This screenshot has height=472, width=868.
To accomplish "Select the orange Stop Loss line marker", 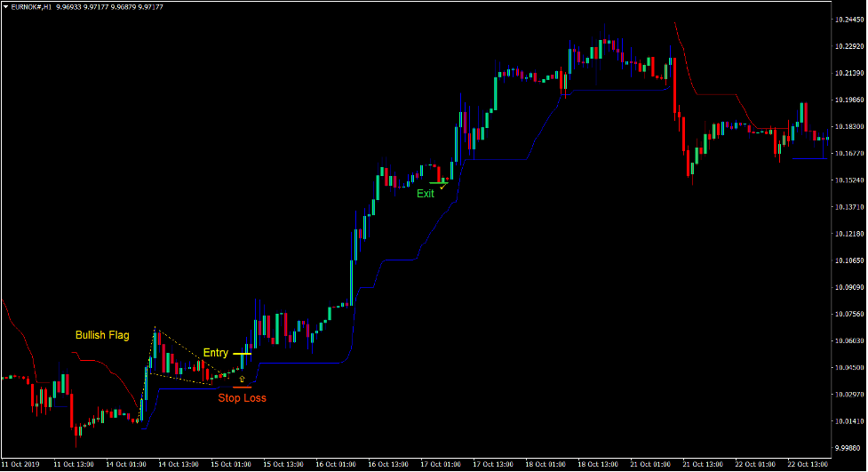I will click(242, 388).
